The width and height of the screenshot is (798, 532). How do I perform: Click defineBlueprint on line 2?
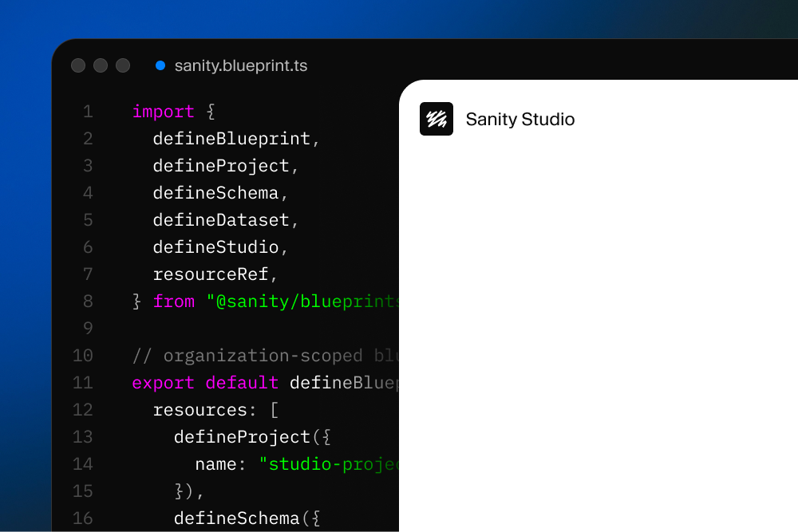(231, 138)
